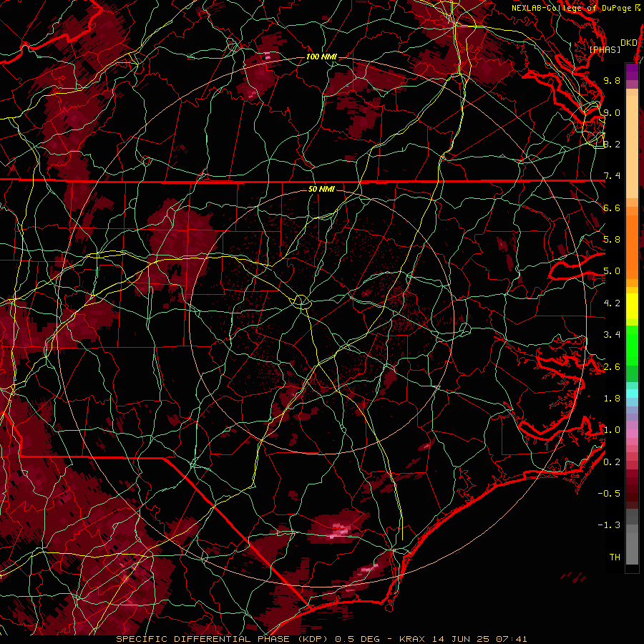
Task: Click the 1.0 scale value
Action: point(612,430)
